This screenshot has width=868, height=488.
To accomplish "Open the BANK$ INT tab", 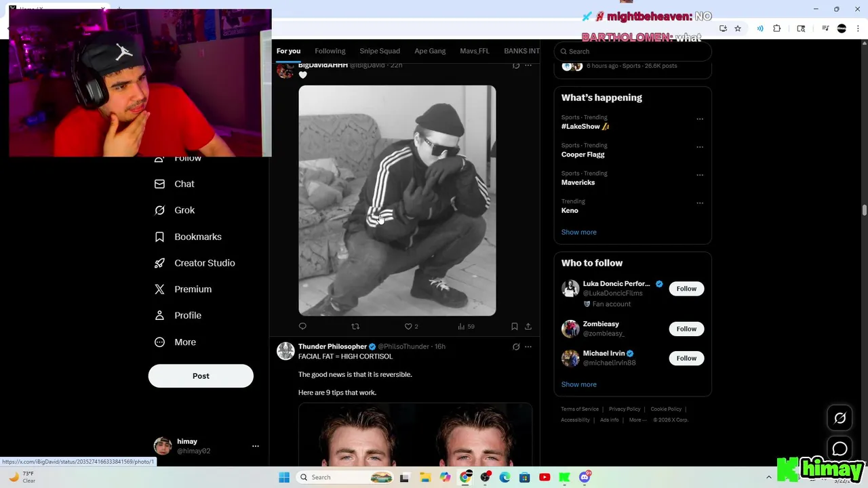I will pyautogui.click(x=521, y=51).
